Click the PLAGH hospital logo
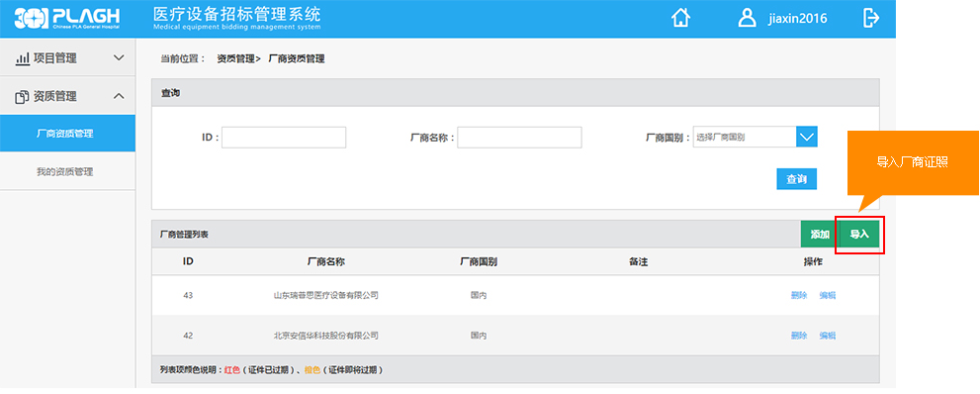The image size is (980, 394). 67,18
